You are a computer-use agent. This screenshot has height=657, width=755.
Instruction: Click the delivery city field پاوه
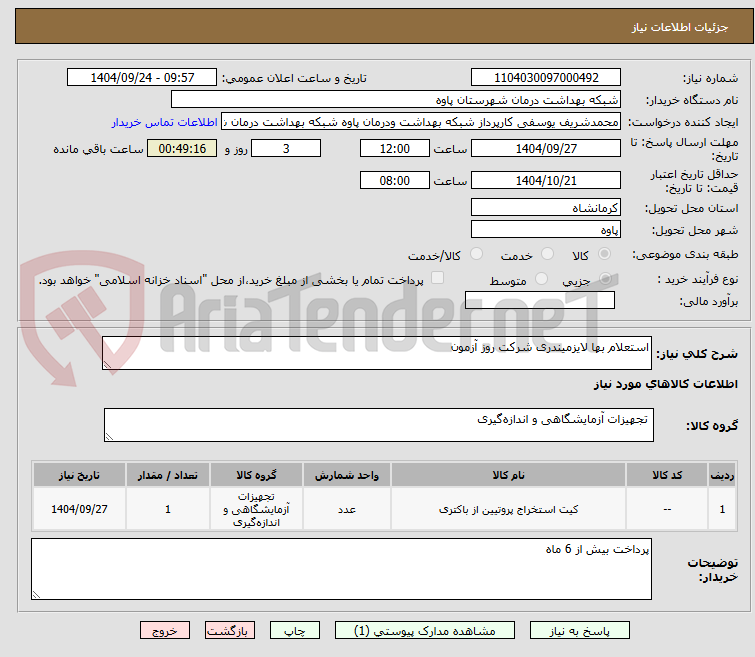546,230
